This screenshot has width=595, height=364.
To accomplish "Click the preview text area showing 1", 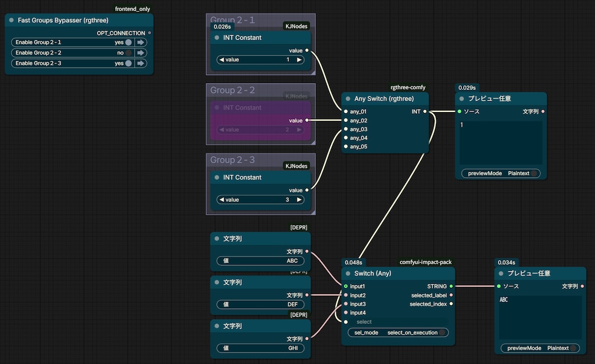I will coord(501,143).
